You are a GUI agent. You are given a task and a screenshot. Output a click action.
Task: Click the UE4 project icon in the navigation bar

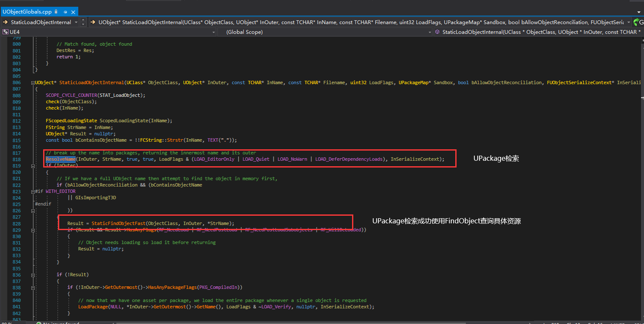6,31
